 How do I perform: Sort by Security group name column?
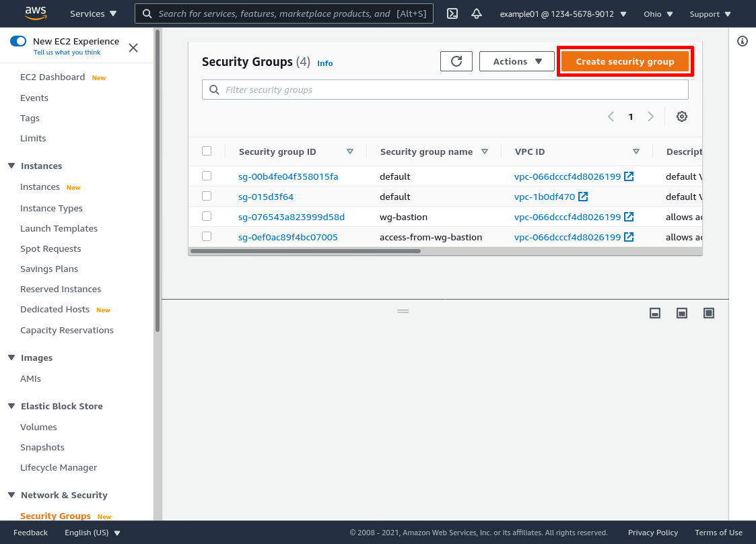pyautogui.click(x=485, y=151)
